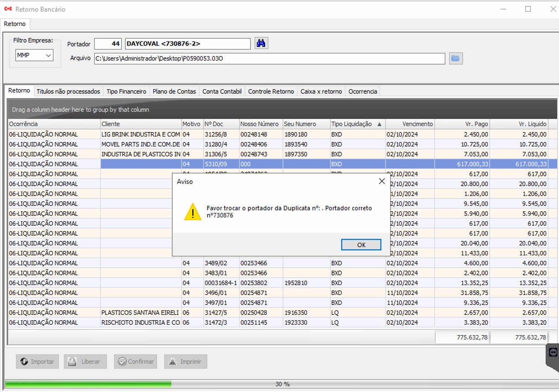This screenshot has width=559, height=392.
Task: Click the 30 % progress bar
Action: coord(282,384)
